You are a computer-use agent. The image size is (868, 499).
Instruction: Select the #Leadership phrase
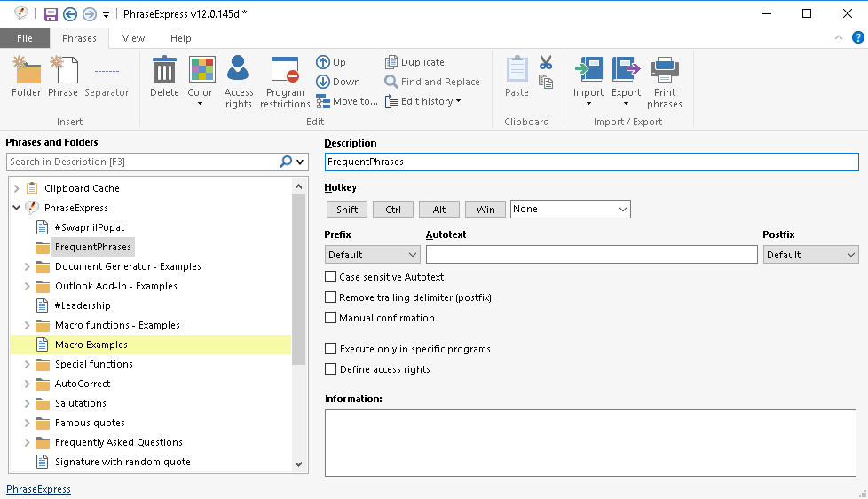point(83,305)
